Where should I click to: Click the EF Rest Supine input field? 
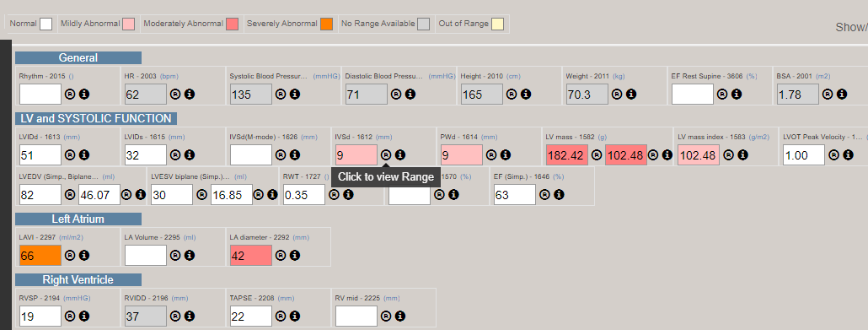click(x=693, y=95)
